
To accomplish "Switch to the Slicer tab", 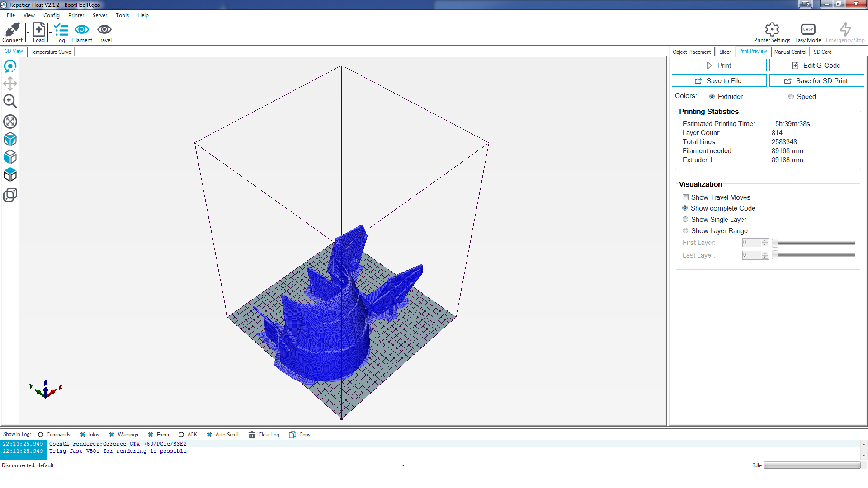I will coord(725,52).
